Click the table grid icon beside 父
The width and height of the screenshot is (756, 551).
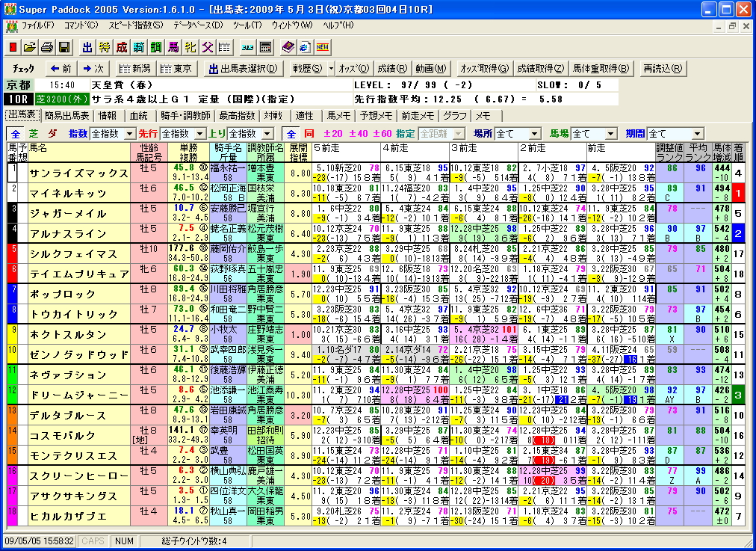225,47
